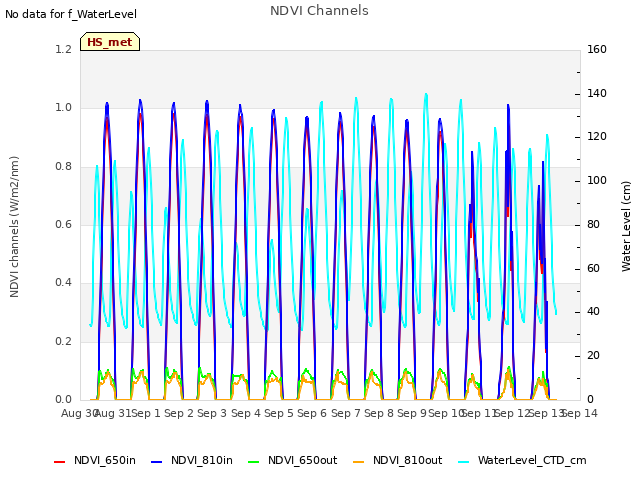The height and width of the screenshot is (480, 640).
Task: Select the red NDVI_650in legend swatch
Action: click(x=60, y=462)
